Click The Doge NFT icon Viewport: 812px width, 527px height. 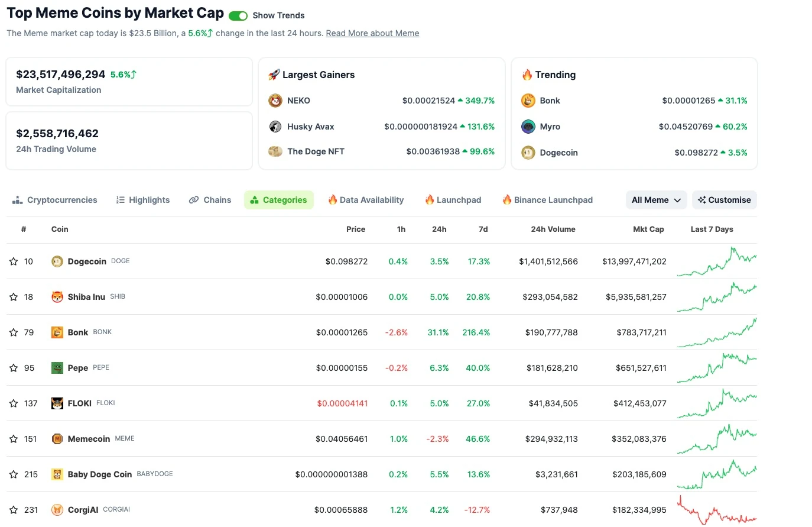(x=275, y=151)
